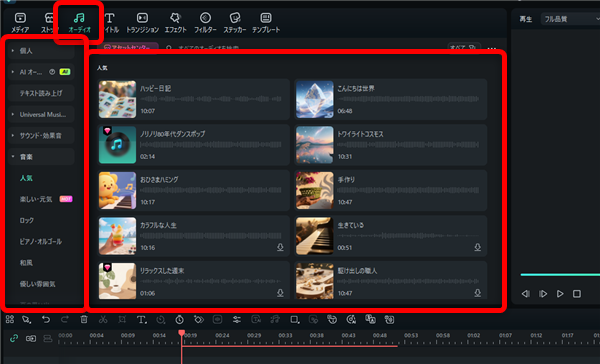Open the エフェクト tab

[x=175, y=23]
